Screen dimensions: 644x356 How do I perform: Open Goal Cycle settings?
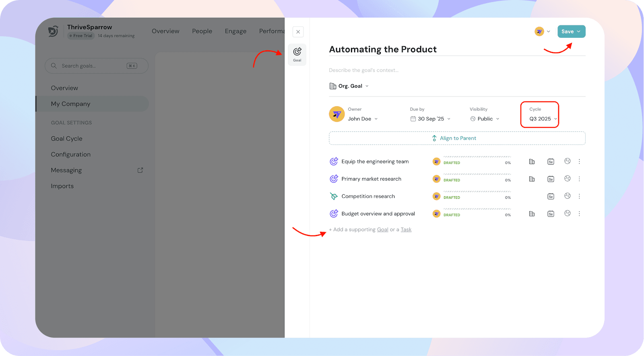point(66,139)
